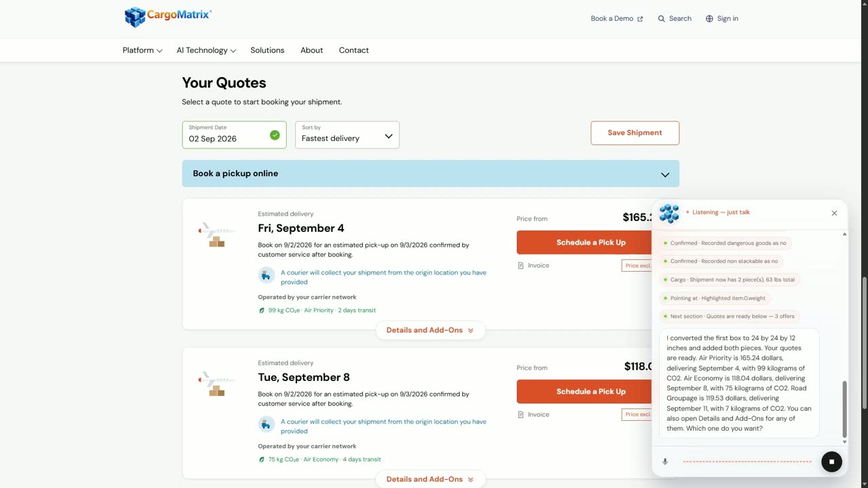Expand the Book a pickup online section
The image size is (868, 488).
431,174
